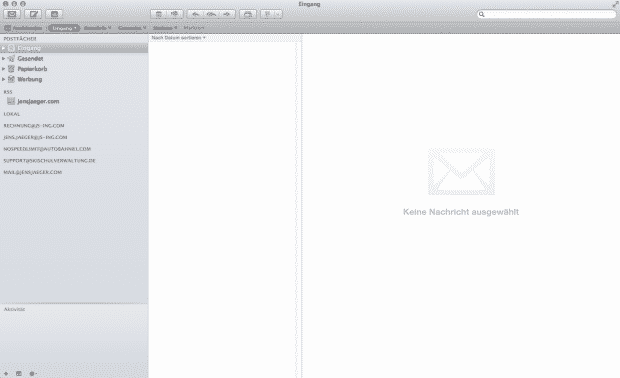Select SUPPORT@SKISCHULVERWALTUNG.DE account header
This screenshot has width=620, height=378.
49,161
